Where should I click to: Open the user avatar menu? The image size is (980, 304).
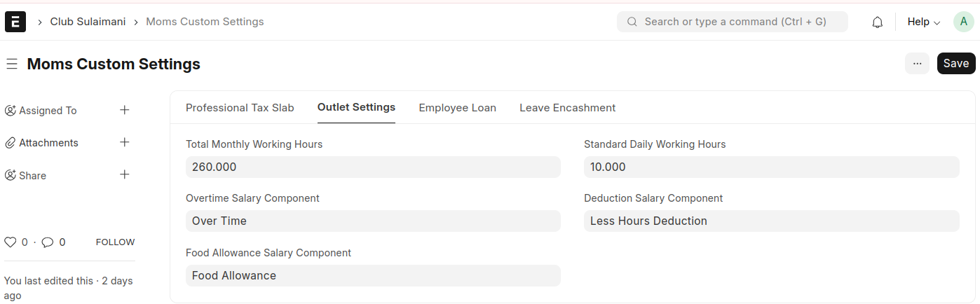(x=963, y=22)
